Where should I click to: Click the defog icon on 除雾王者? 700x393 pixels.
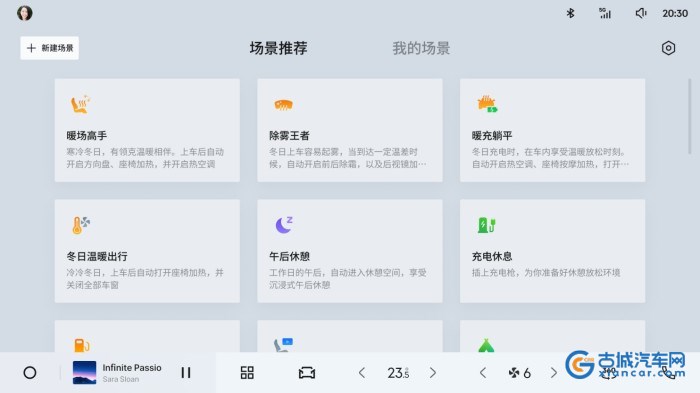click(x=283, y=105)
